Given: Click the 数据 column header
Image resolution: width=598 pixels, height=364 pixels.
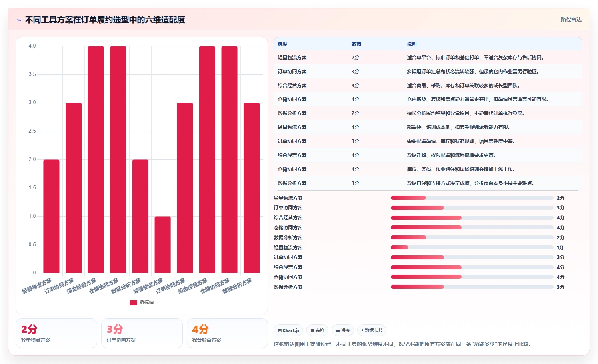Looking at the screenshot, I should coord(356,44).
